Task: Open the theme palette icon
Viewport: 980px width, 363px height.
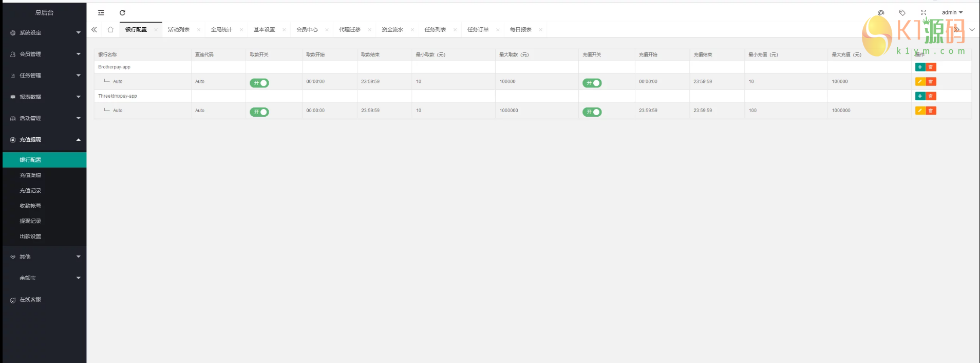Action: click(x=881, y=13)
